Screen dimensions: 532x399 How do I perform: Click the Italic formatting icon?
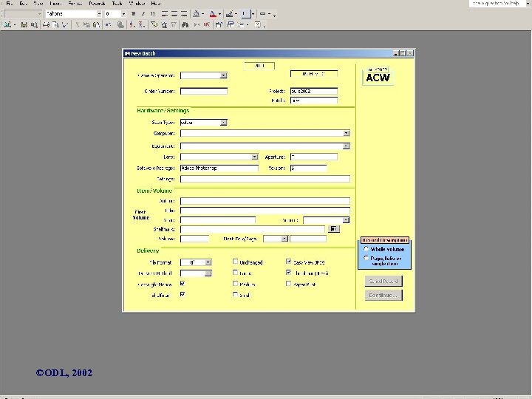143,14
